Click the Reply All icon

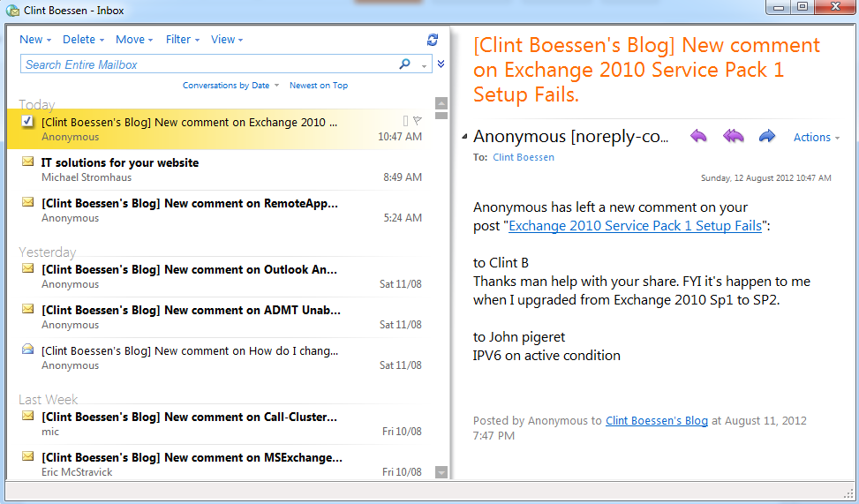[x=733, y=137]
